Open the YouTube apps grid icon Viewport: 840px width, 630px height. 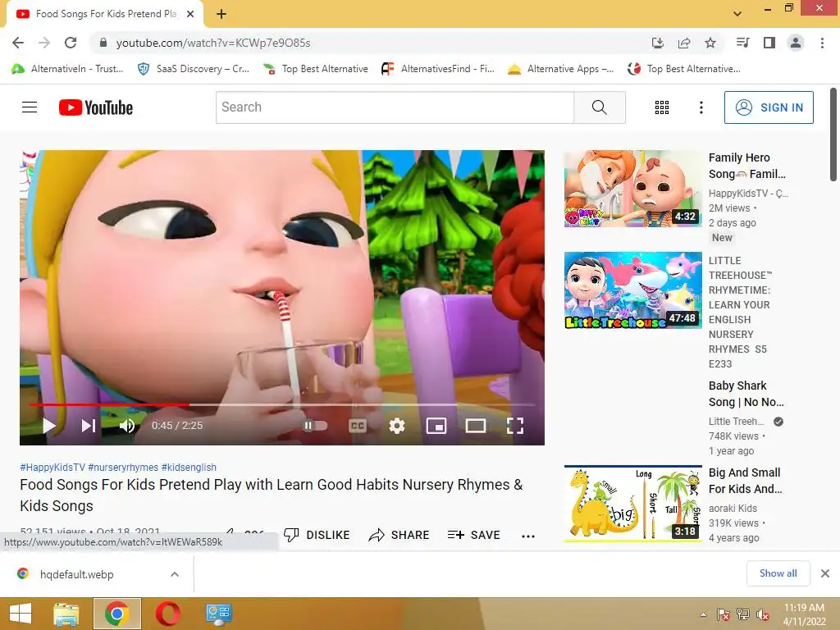(x=662, y=107)
